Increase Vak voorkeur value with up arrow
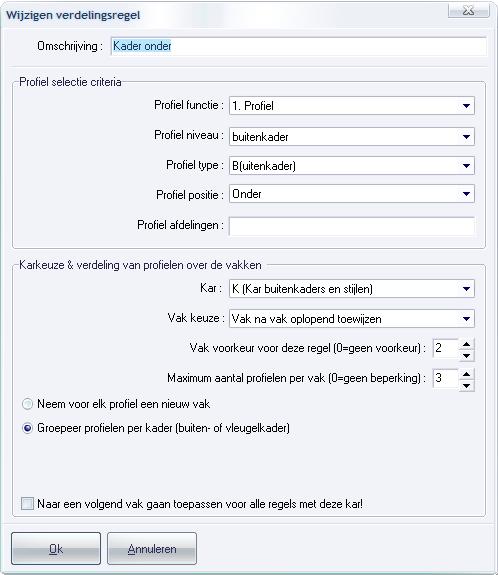The height and width of the screenshot is (575, 498). [x=466, y=344]
